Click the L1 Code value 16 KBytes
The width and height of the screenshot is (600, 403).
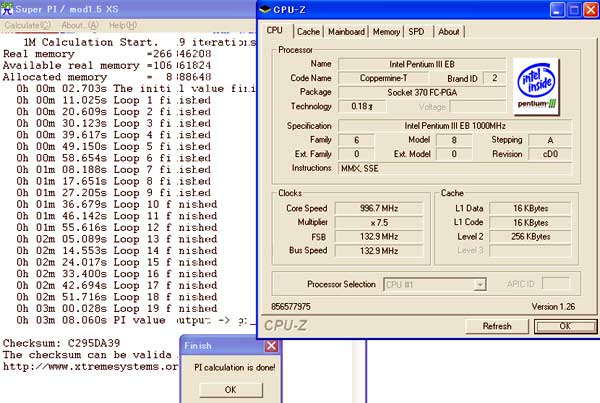pos(530,223)
